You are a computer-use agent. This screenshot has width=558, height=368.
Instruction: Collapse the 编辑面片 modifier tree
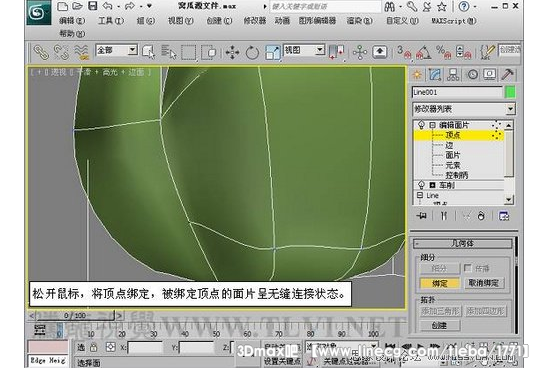tap(432, 125)
